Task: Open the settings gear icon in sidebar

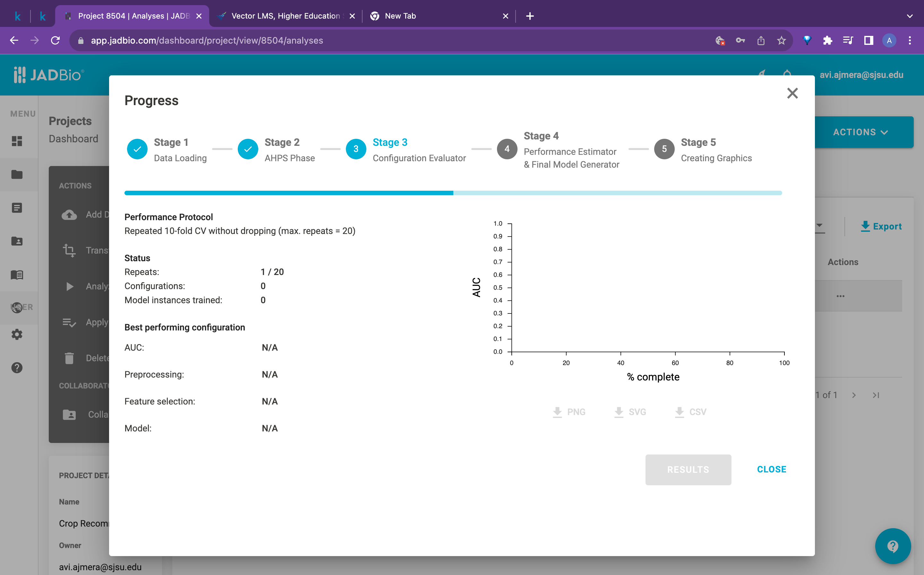Action: coord(17,334)
